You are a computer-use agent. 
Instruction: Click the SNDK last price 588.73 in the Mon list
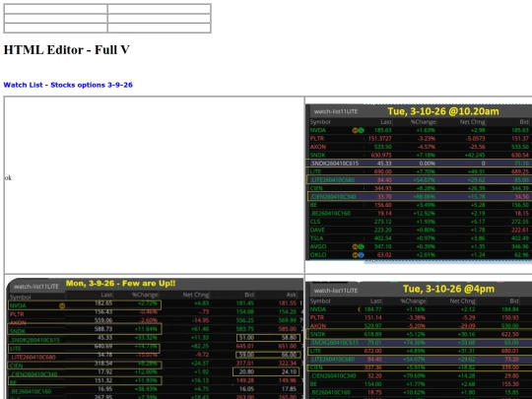(x=103, y=329)
